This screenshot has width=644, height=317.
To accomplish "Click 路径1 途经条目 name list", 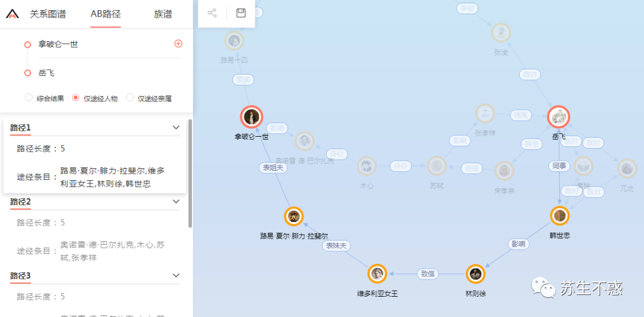I will click(113, 177).
